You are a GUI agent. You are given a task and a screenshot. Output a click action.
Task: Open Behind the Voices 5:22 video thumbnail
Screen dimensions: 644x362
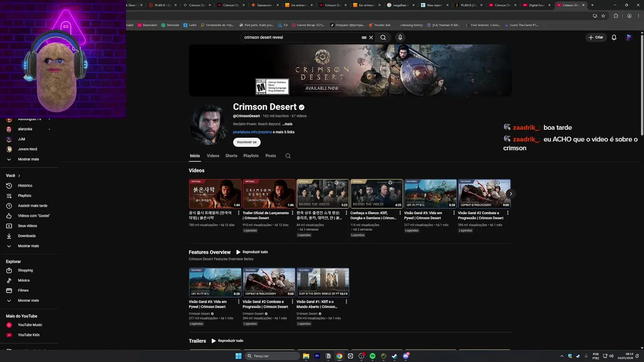(x=323, y=194)
